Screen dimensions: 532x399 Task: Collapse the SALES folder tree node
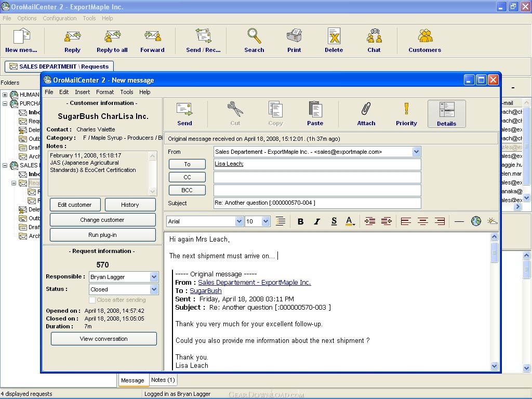click(x=5, y=166)
